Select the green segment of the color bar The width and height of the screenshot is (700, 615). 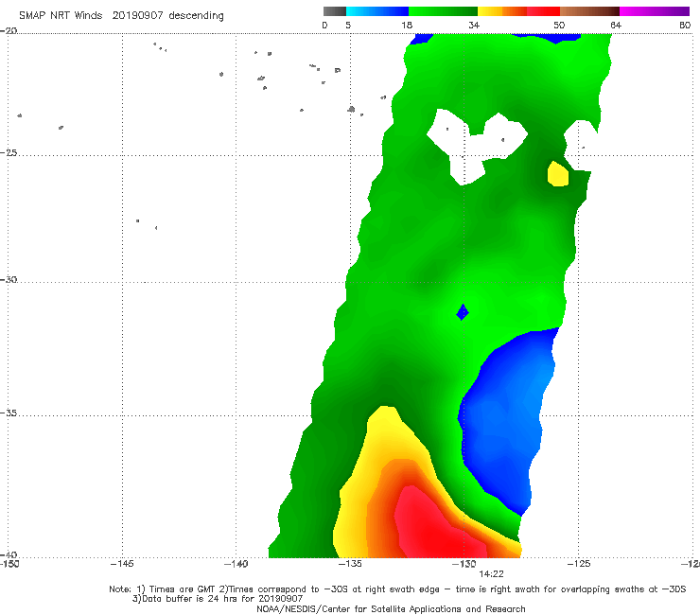(x=443, y=11)
